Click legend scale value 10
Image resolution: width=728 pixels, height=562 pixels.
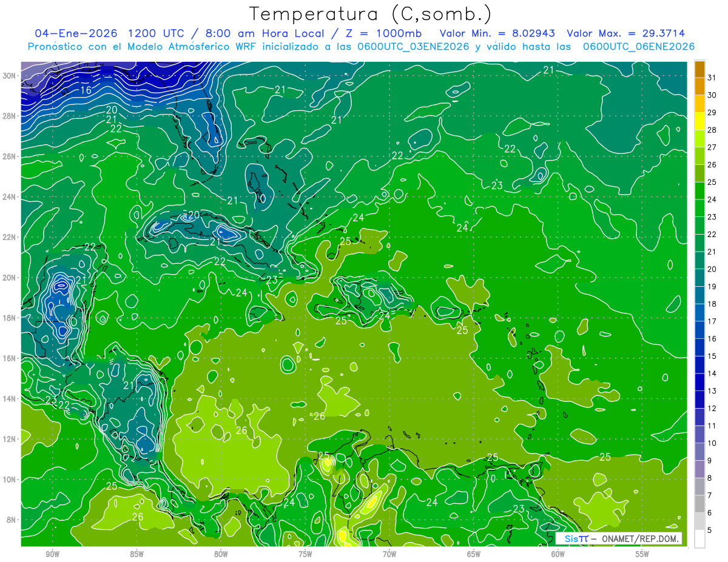coord(712,443)
